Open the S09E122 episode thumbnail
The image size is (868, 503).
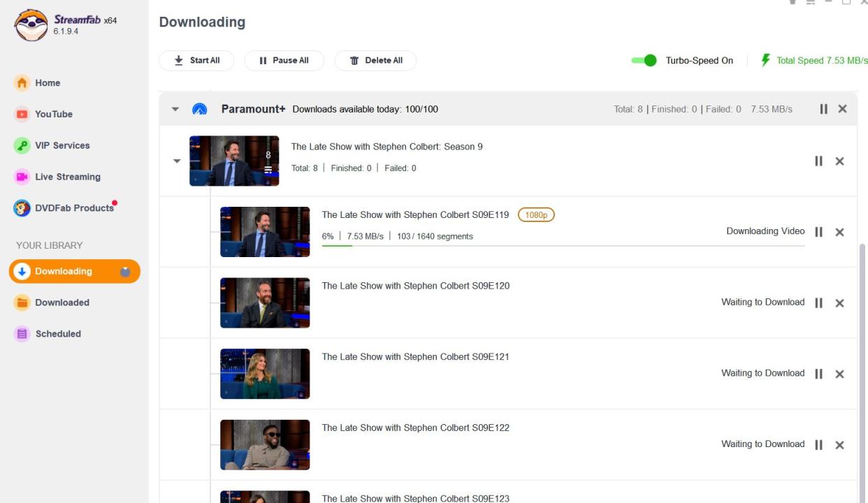265,445
